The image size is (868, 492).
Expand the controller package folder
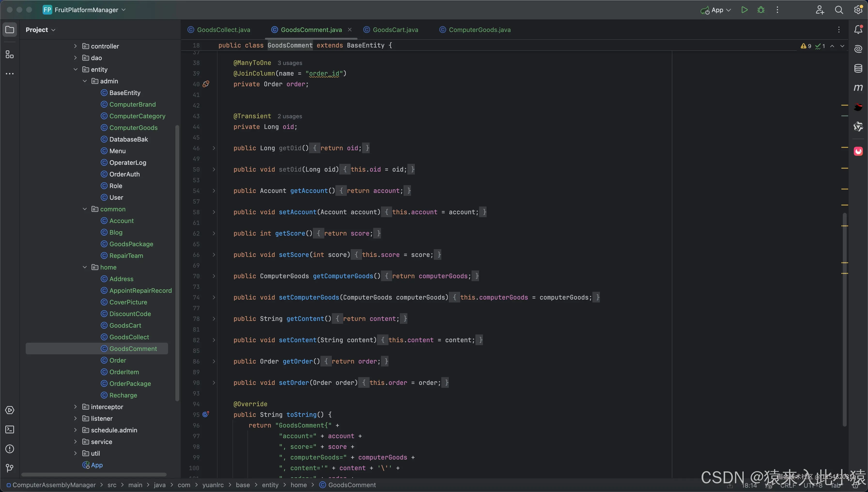coord(75,46)
